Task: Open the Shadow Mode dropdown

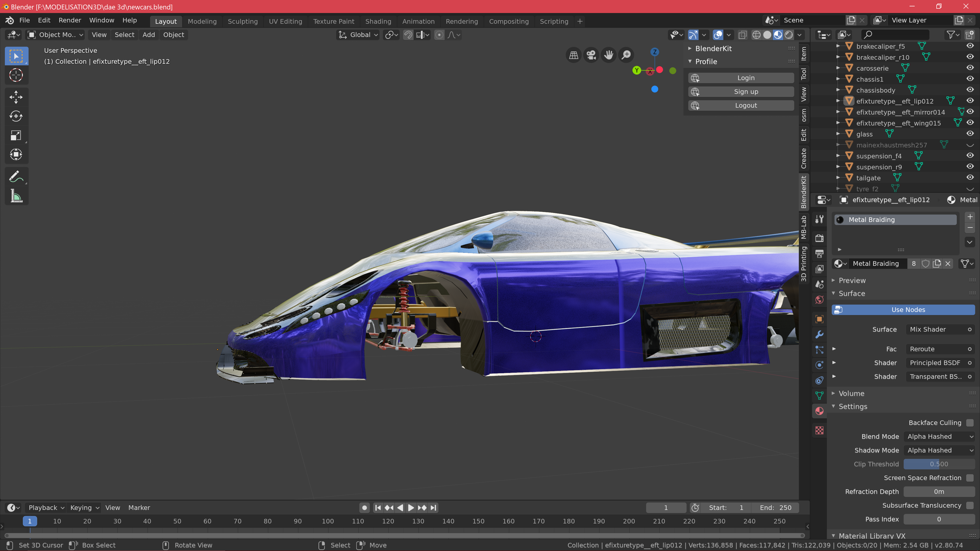Action: [939, 450]
